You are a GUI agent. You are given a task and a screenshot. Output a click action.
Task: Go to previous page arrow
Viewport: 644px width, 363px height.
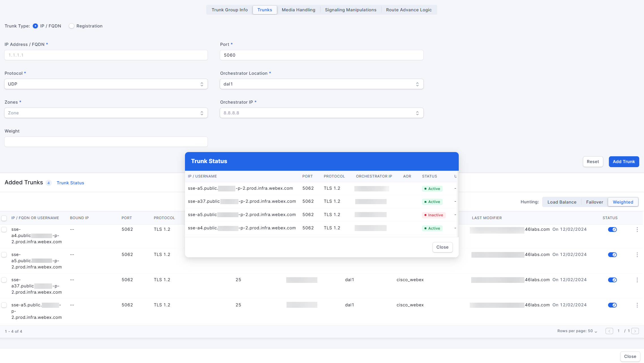point(609,331)
